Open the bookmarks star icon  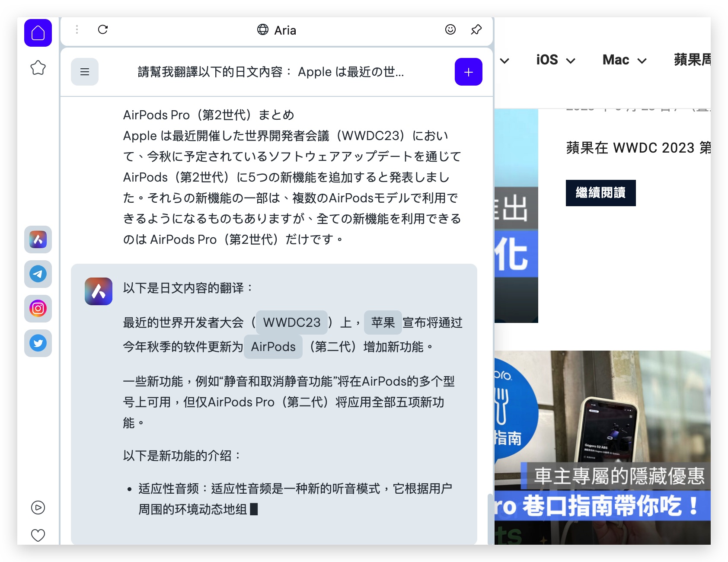click(x=38, y=67)
